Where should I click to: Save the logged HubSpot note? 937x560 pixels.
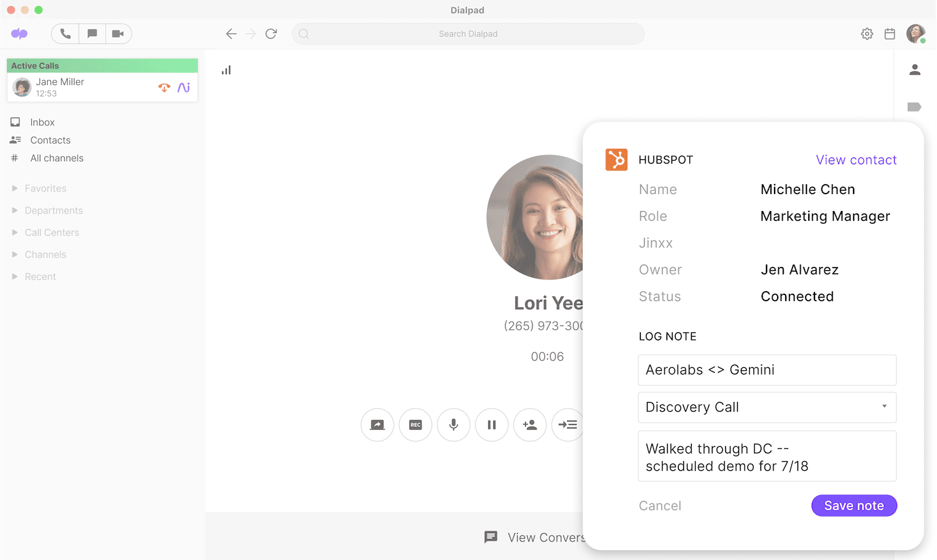click(854, 505)
